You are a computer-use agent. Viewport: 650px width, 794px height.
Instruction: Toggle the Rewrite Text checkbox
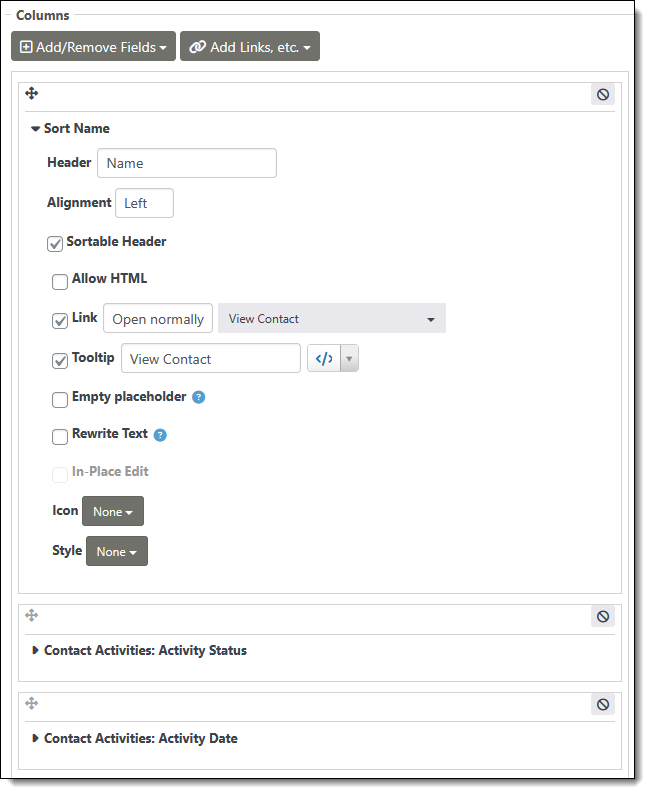60,437
